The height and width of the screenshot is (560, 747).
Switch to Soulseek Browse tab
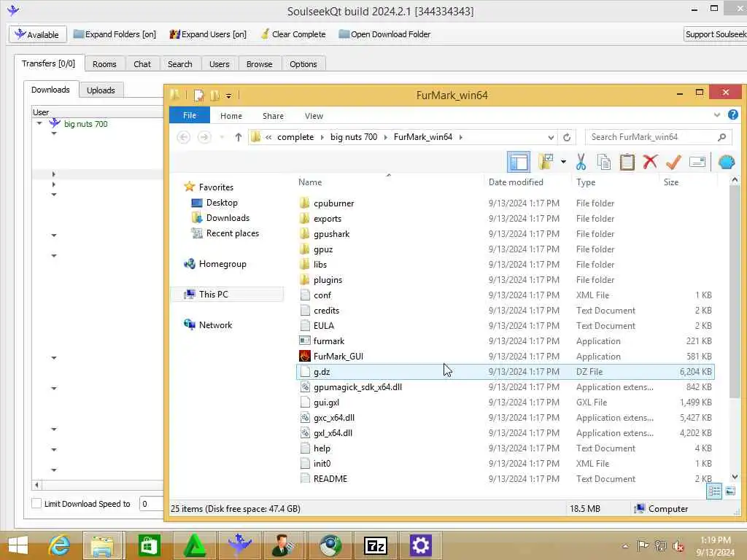tap(259, 64)
